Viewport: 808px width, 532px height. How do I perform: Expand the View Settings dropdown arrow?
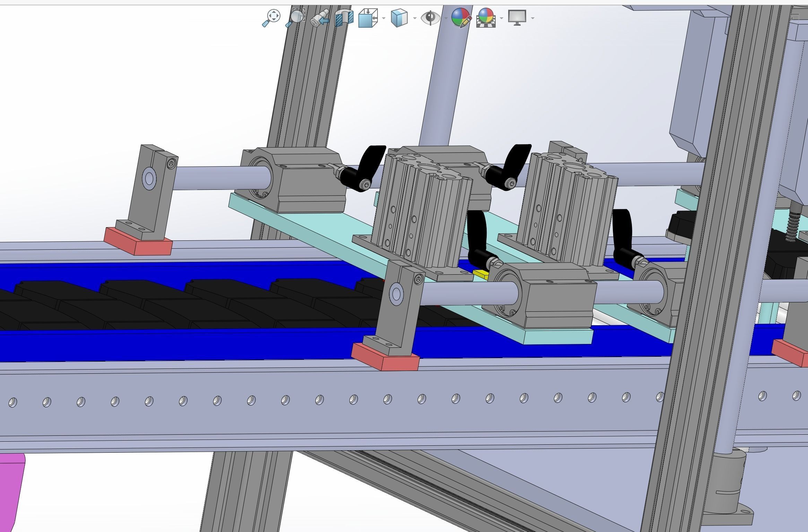pyautogui.click(x=532, y=18)
